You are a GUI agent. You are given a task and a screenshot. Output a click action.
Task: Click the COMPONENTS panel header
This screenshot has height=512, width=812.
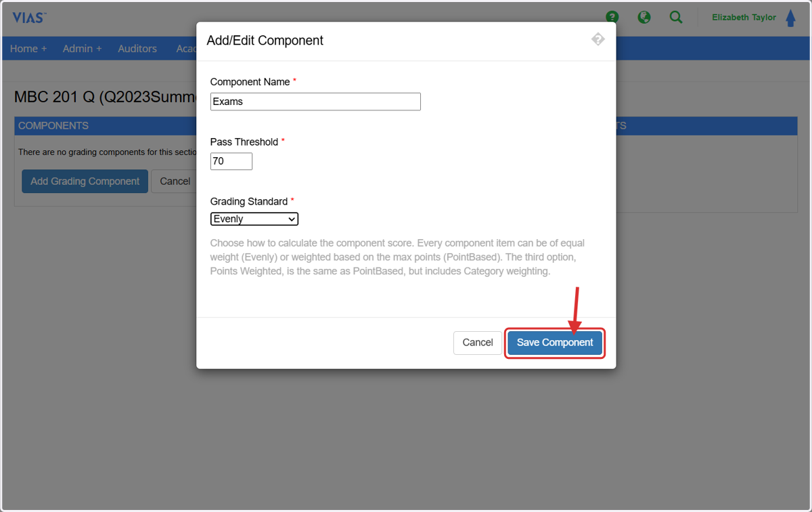[105, 126]
